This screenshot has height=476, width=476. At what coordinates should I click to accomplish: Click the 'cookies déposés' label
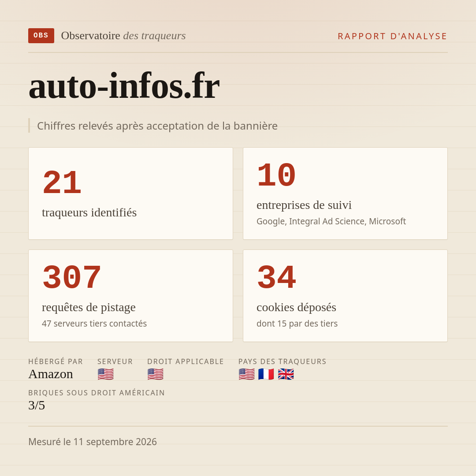click(296, 307)
